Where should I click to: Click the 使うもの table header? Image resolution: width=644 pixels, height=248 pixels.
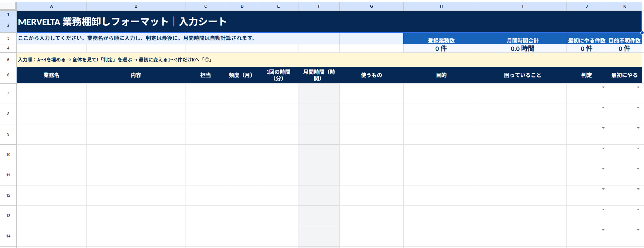tap(372, 75)
